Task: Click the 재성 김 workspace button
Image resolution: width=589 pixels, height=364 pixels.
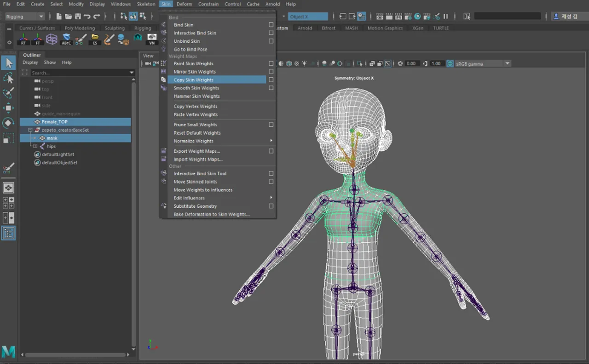Action: (567, 16)
